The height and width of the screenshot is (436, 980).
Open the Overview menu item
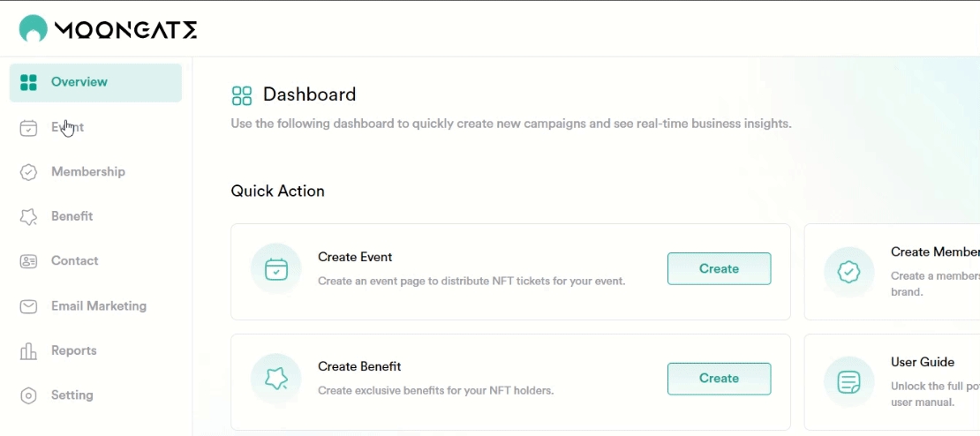(x=79, y=82)
